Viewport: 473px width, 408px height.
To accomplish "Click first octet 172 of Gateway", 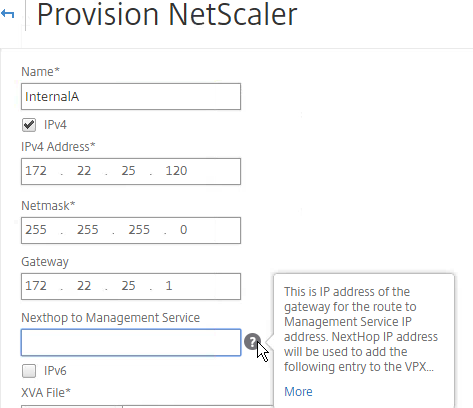I will (x=36, y=286).
